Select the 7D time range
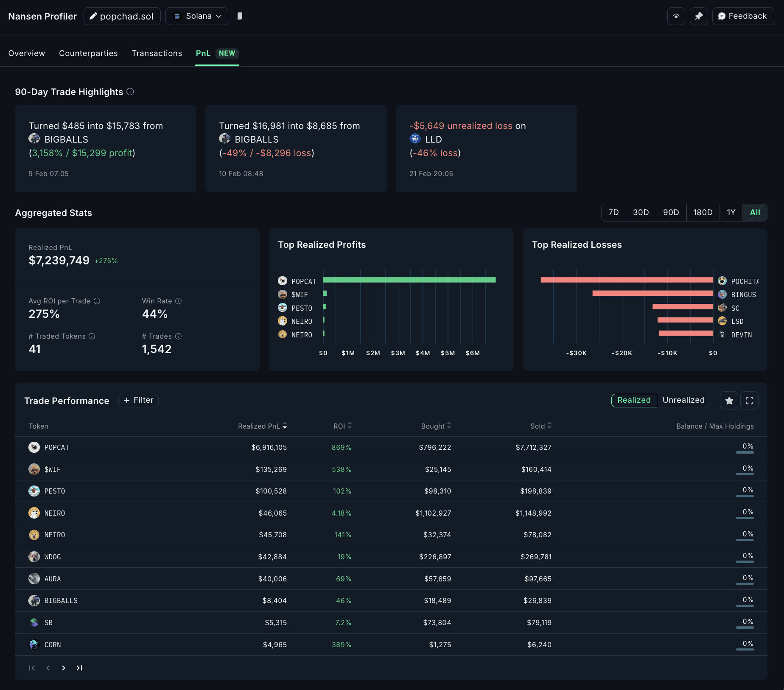 point(613,213)
